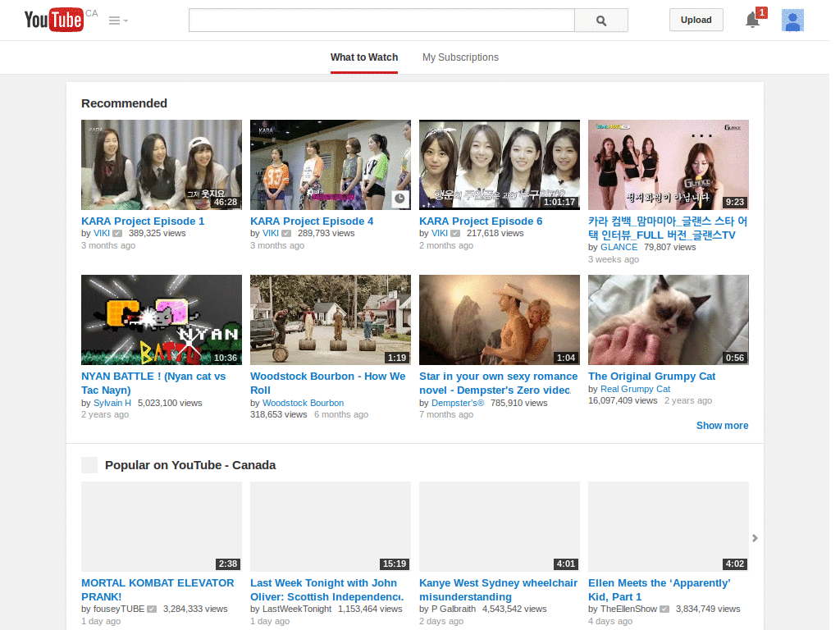
Task: Open KARA Project Episode 4 thumbnail
Action: 331,165
